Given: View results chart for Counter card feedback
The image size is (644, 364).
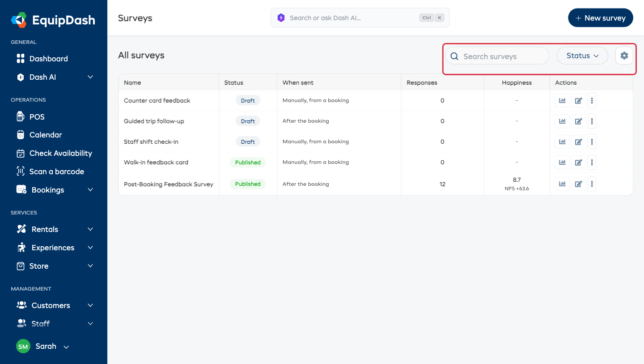Looking at the screenshot, I should click(x=562, y=101).
